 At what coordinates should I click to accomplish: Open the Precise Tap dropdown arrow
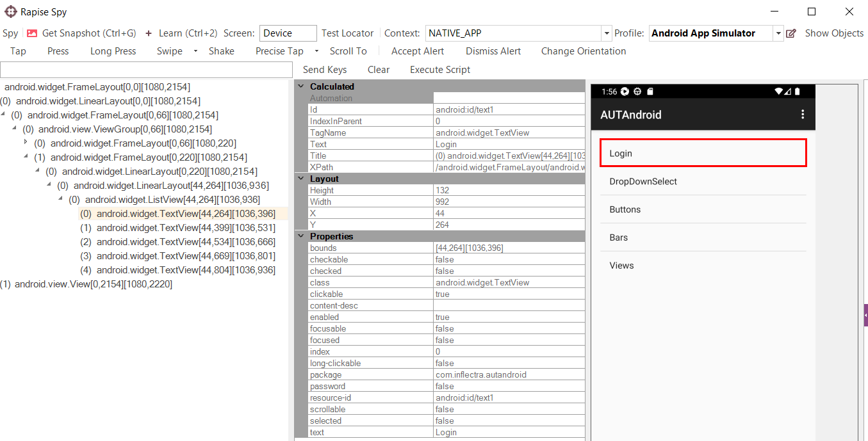tap(316, 51)
